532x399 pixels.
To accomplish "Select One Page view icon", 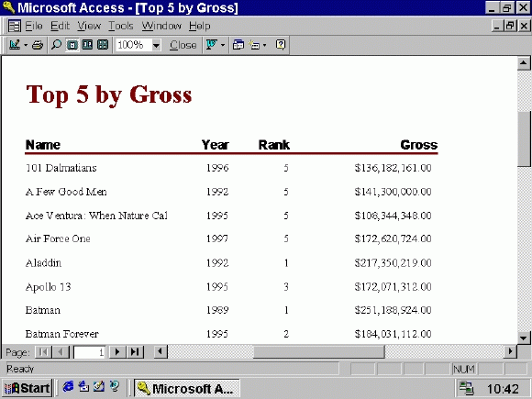I will pos(72,45).
